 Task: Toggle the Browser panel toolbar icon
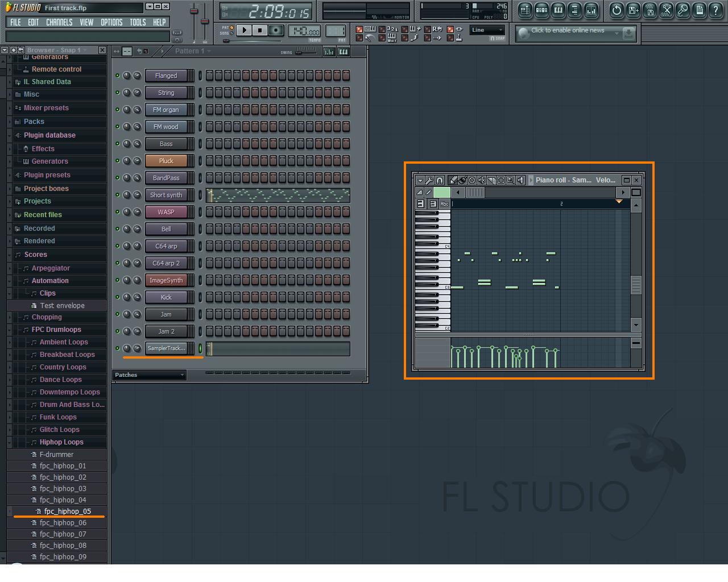pos(574,10)
